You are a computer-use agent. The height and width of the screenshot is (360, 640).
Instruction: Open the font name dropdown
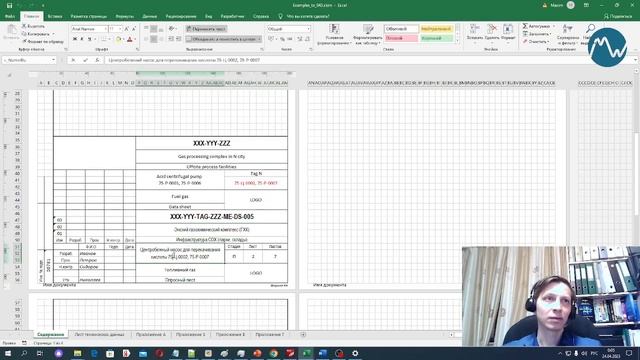click(x=105, y=29)
